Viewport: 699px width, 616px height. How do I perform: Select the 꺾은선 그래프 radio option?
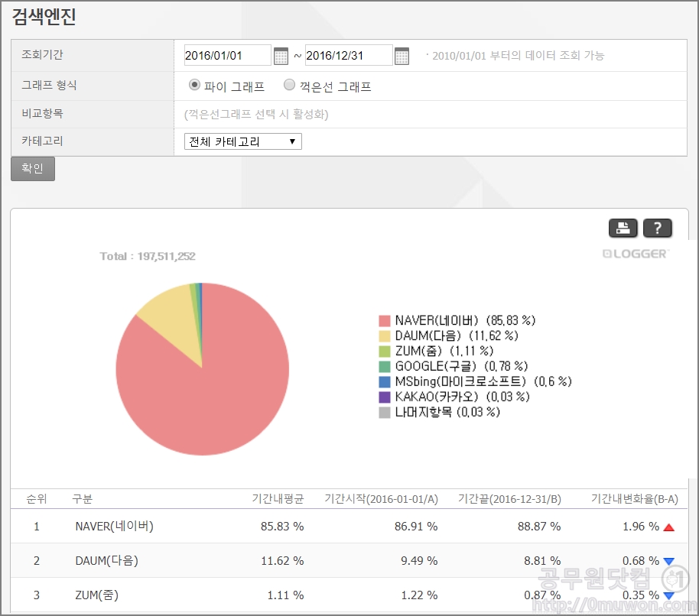coord(289,85)
